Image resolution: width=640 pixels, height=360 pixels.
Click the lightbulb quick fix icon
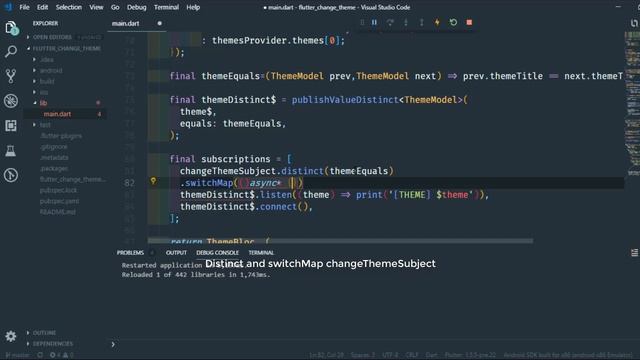(x=153, y=180)
